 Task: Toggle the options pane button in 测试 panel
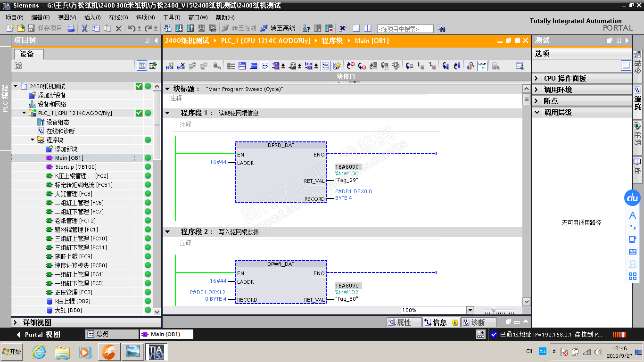[x=626, y=66]
